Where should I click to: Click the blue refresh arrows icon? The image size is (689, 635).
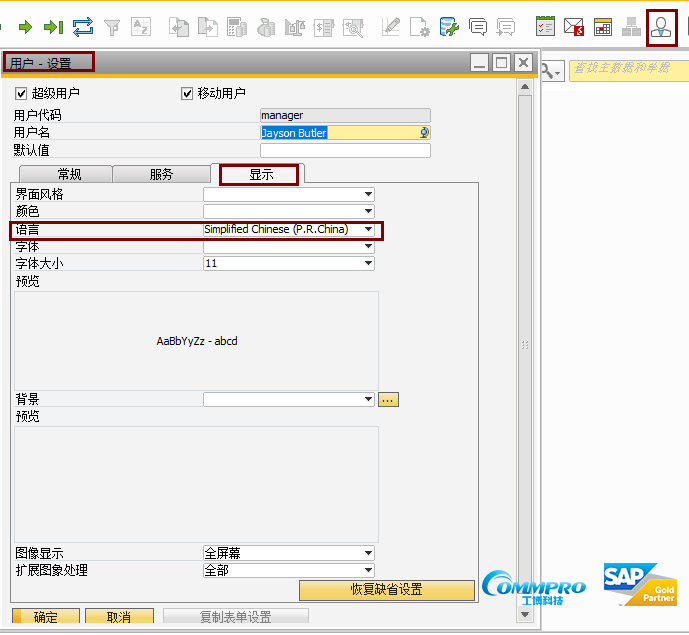[x=83, y=27]
